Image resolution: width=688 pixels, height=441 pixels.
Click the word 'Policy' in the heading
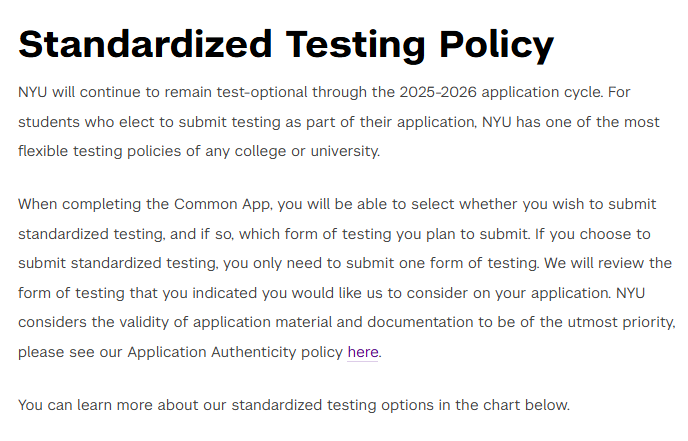tap(497, 46)
